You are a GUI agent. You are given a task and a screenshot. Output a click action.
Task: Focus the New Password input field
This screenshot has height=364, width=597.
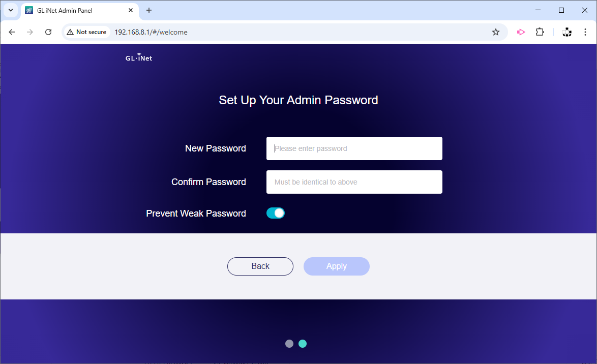[x=354, y=148]
